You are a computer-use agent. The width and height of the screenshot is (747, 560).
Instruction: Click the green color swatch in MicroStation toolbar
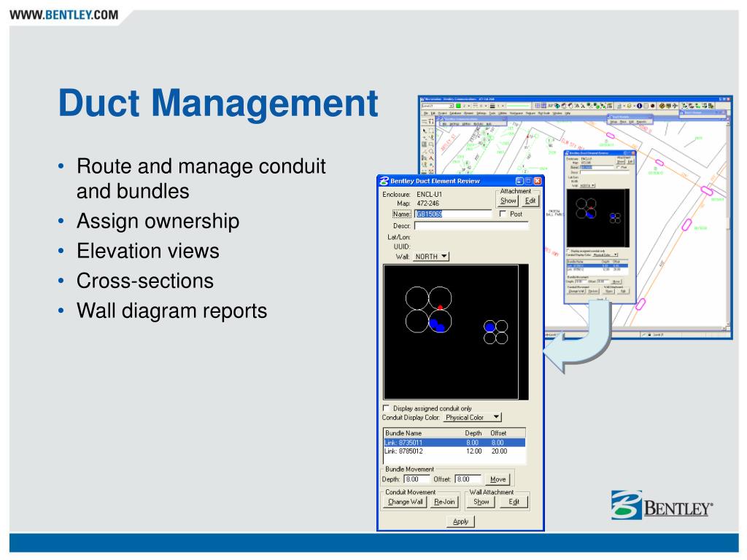(458, 106)
